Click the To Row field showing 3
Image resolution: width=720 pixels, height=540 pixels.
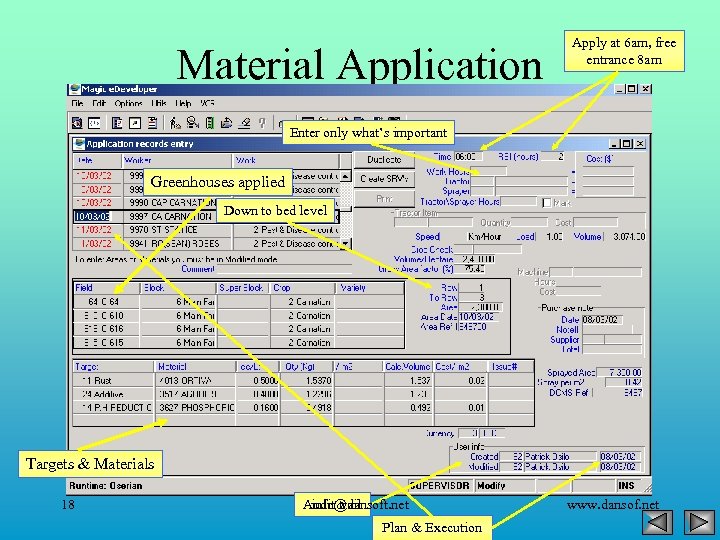pos(471,298)
